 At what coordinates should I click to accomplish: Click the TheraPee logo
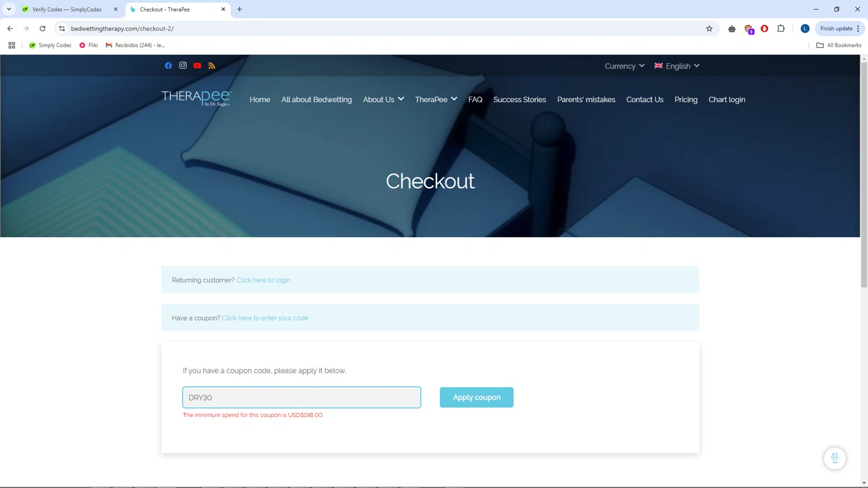[197, 98]
